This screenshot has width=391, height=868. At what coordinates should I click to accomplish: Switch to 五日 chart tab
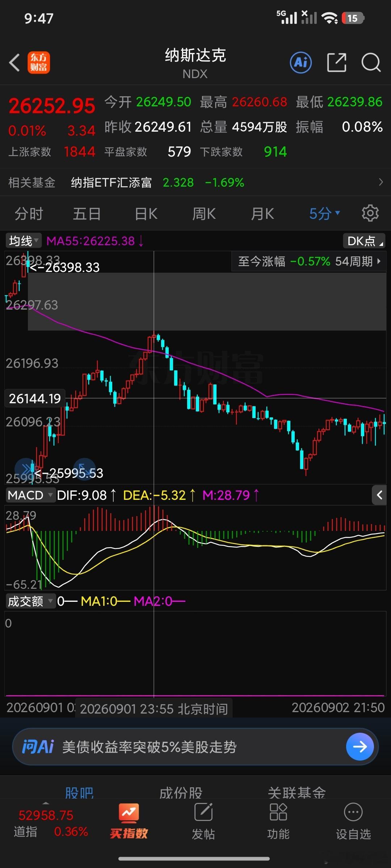point(87,213)
